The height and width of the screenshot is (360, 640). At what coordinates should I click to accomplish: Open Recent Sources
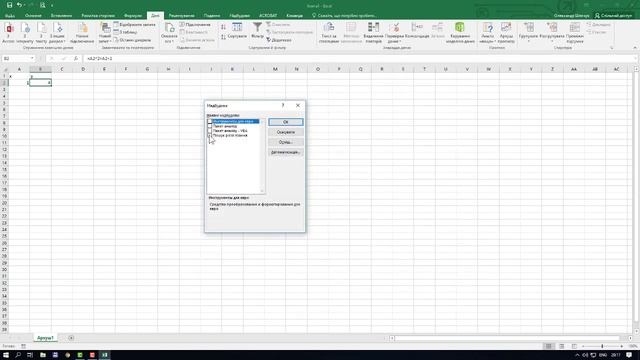point(132,40)
